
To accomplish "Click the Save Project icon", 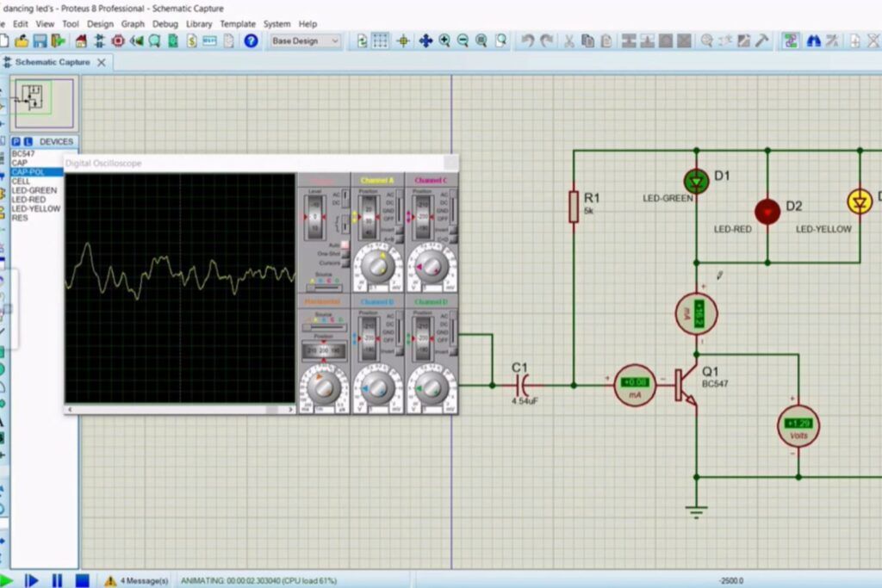I will pyautogui.click(x=40, y=40).
